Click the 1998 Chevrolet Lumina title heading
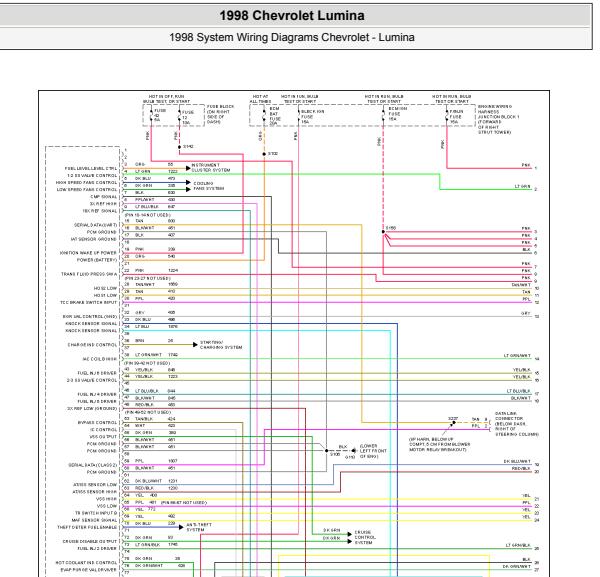Screen dimensions: 600x577 [292, 16]
